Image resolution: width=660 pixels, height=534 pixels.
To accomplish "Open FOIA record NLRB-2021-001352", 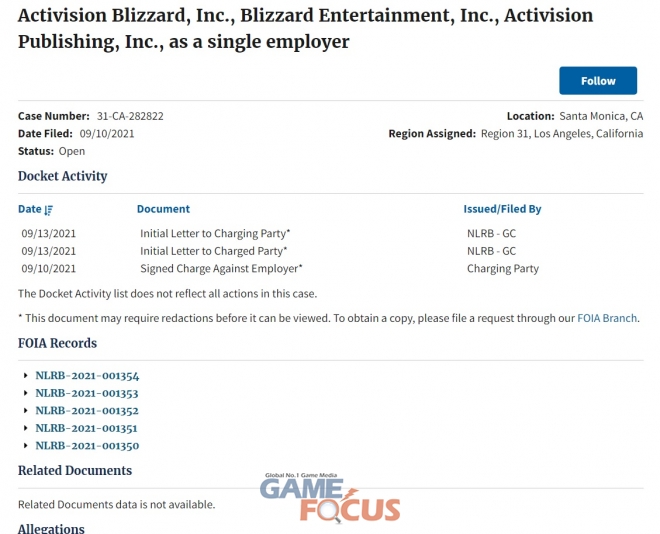I will 87,411.
